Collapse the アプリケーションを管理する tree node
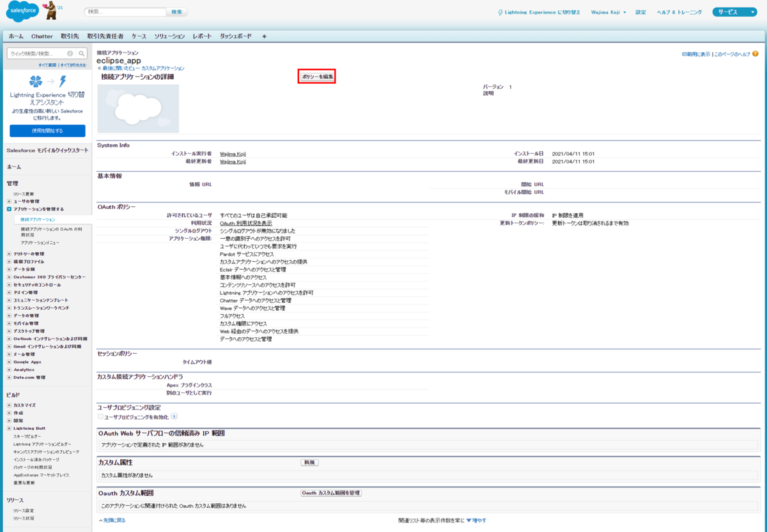The height and width of the screenshot is (532, 767). click(9, 209)
